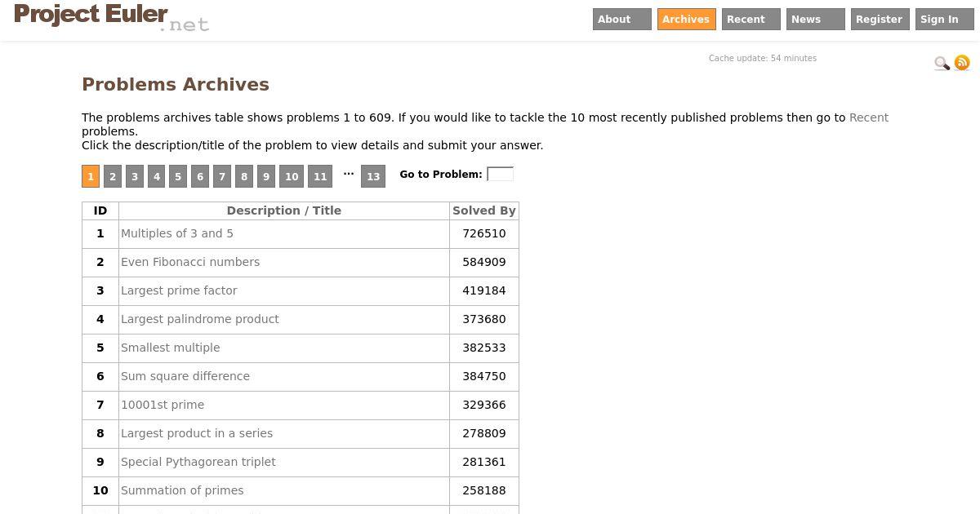Open problem Largest prime factor

coord(179,290)
